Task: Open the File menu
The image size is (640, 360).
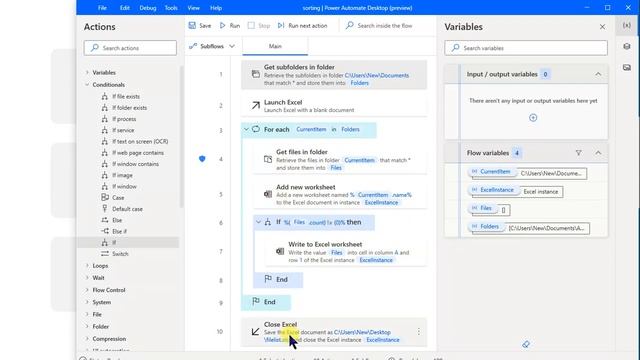Action: (x=102, y=8)
